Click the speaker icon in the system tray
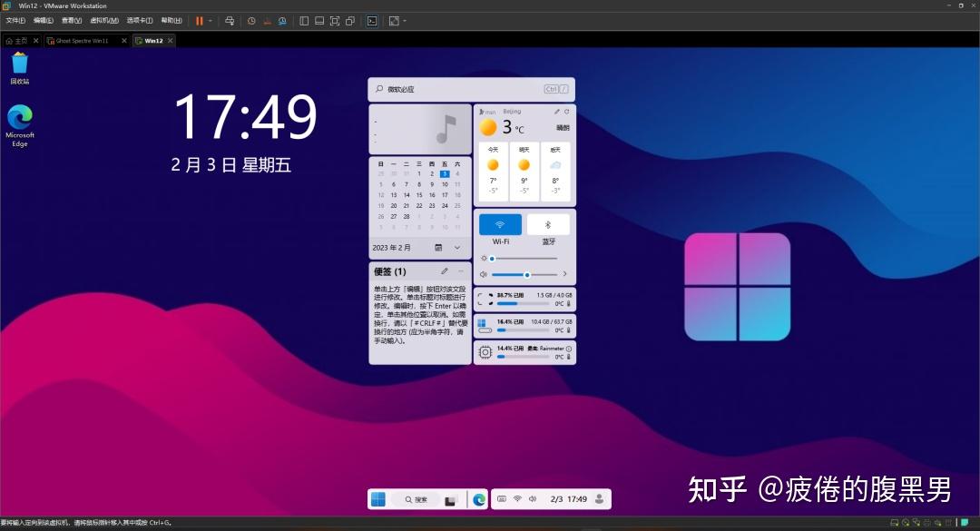This screenshot has height=531, width=980. (533, 498)
